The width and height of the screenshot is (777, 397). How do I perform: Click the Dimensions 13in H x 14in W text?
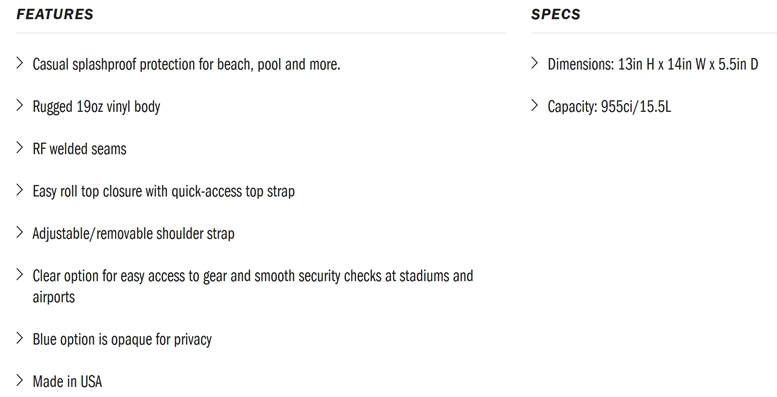653,64
